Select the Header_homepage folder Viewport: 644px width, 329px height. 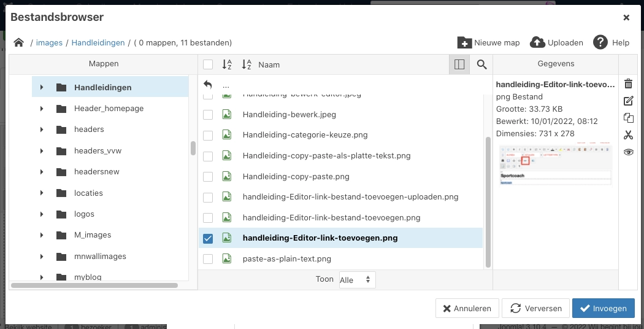109,109
